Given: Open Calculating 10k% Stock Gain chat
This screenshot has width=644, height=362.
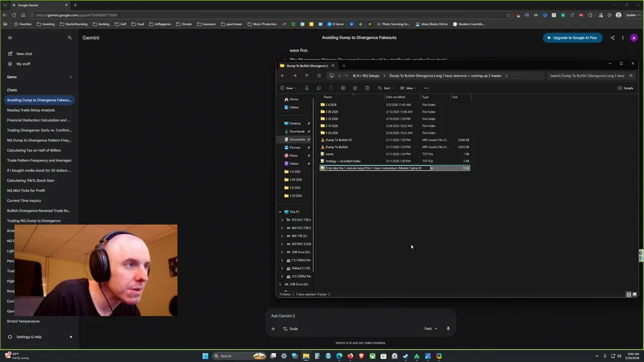Looking at the screenshot, I should pos(30,180).
